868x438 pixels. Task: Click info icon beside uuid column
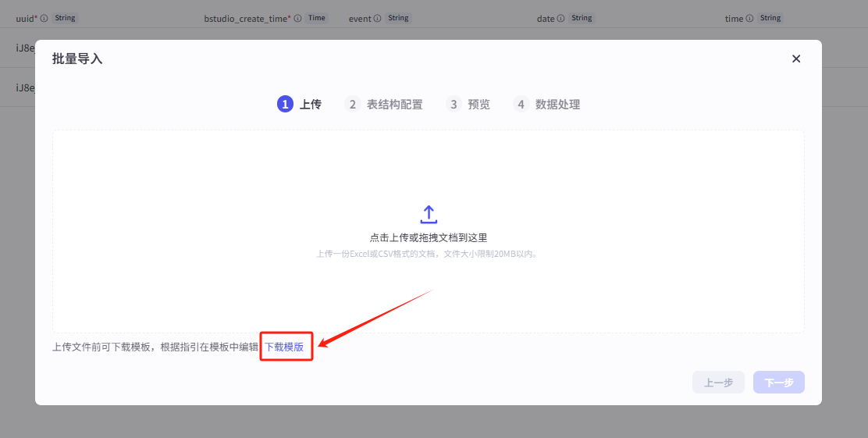44,18
